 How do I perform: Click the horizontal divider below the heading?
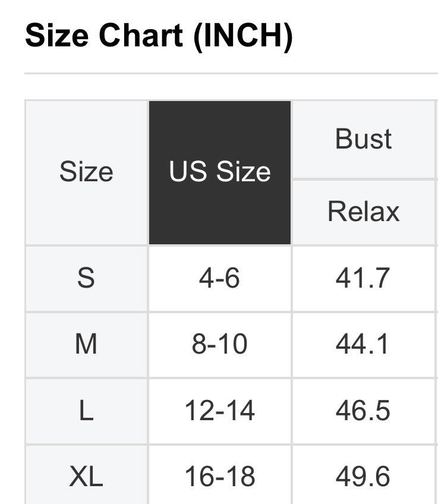pos(231,74)
